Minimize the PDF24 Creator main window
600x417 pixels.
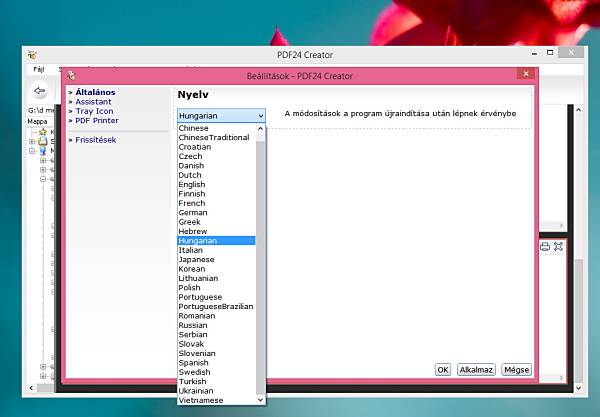[534, 53]
